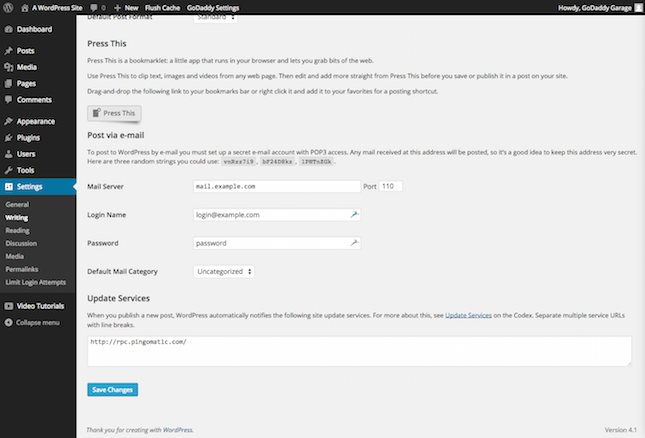This screenshot has height=438, width=645.
Task: Click the Media icon in sidebar
Action: click(8, 67)
